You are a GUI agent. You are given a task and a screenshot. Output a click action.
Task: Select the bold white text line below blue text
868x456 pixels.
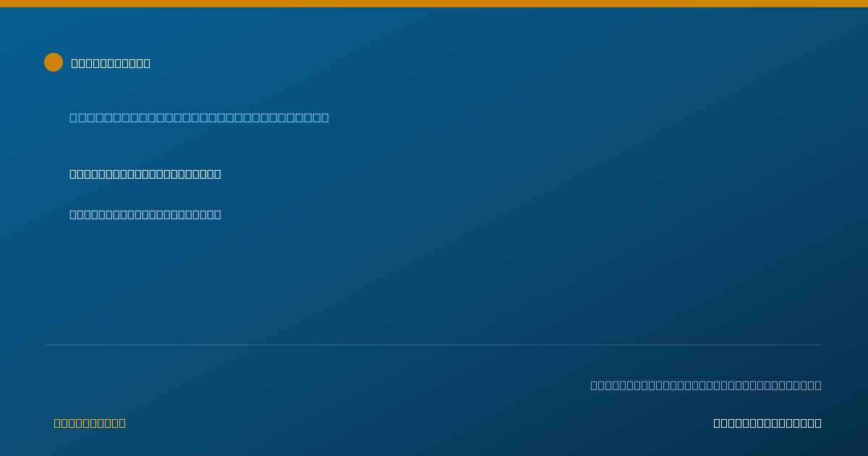coord(145,174)
